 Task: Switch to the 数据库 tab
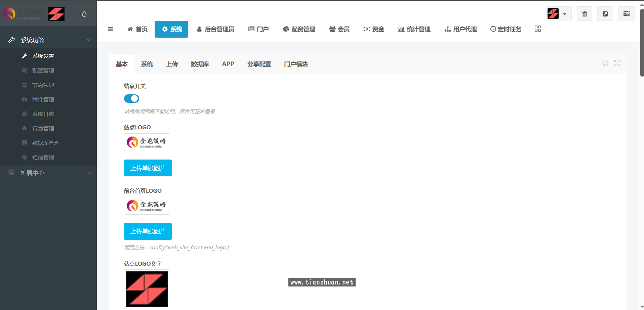[200, 64]
